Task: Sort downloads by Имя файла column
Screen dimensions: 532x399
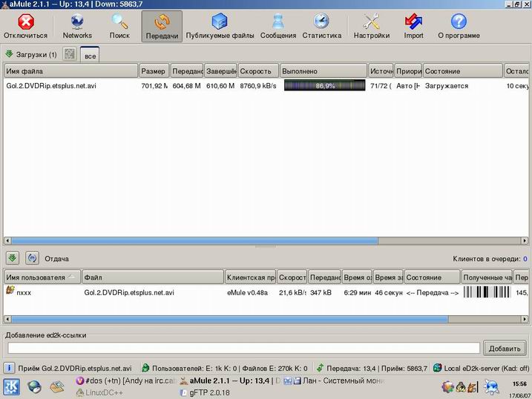Action: (x=70, y=71)
